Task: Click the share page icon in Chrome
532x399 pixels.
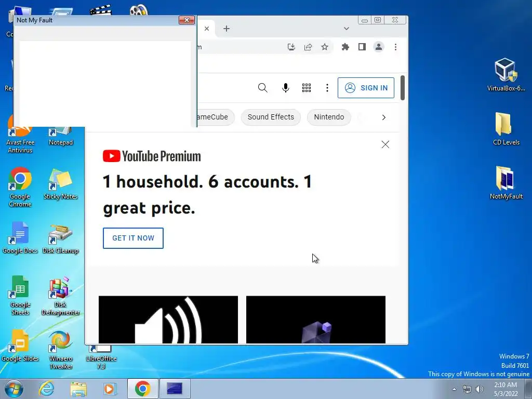Action: click(308, 47)
